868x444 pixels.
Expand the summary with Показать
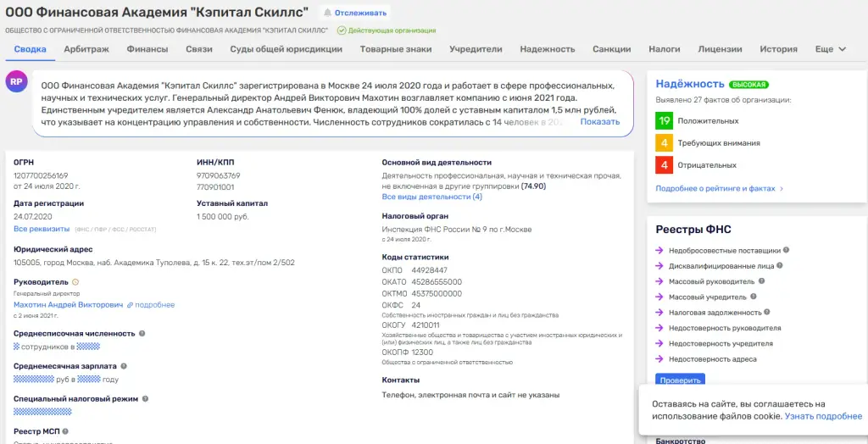pos(600,122)
